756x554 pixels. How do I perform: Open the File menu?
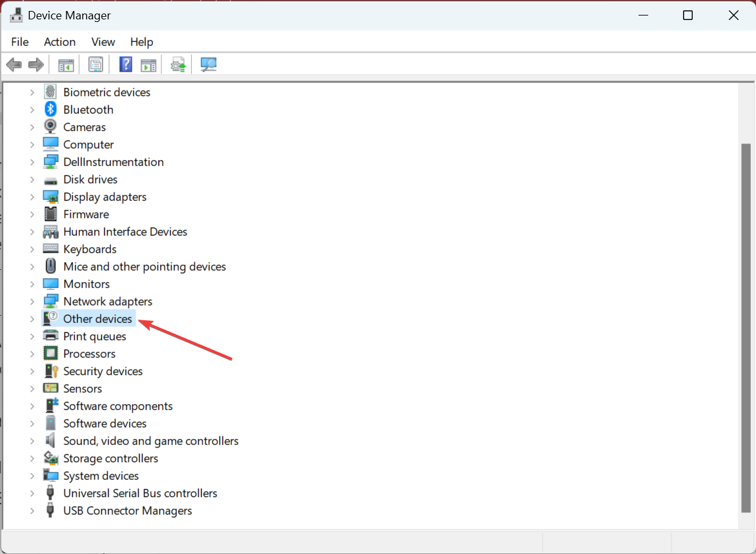pos(20,42)
